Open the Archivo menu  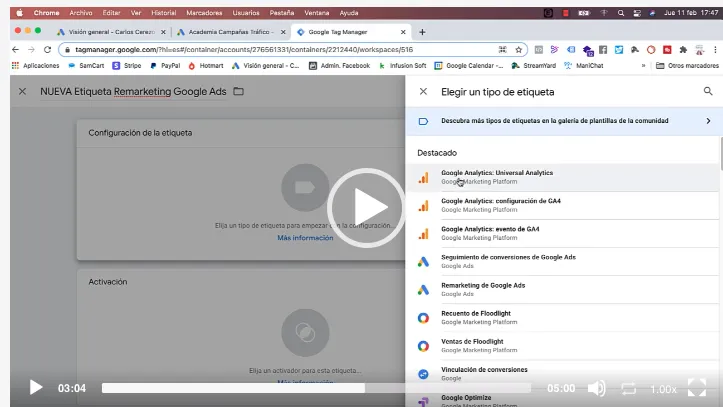click(x=81, y=13)
